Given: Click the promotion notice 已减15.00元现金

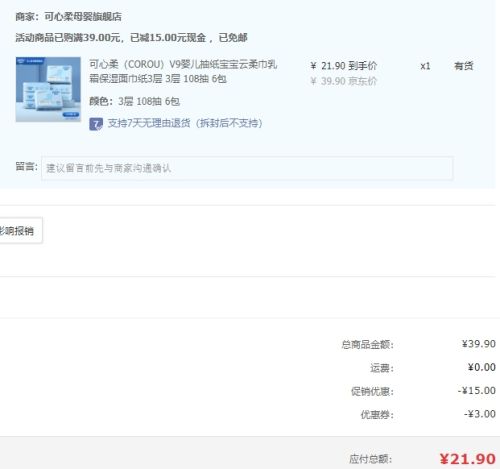Looking at the screenshot, I should coord(168,38).
